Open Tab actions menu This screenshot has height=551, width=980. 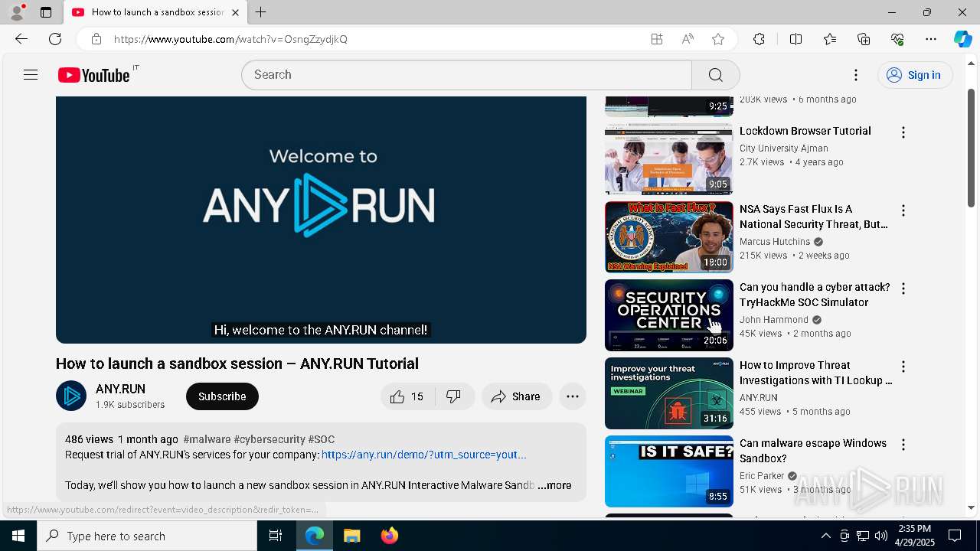(46, 12)
